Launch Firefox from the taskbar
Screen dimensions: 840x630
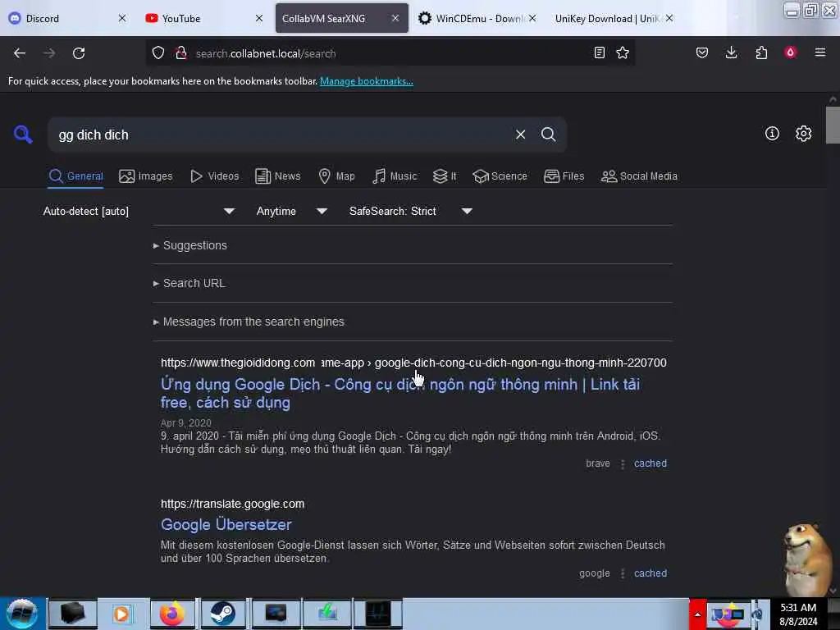click(x=172, y=614)
